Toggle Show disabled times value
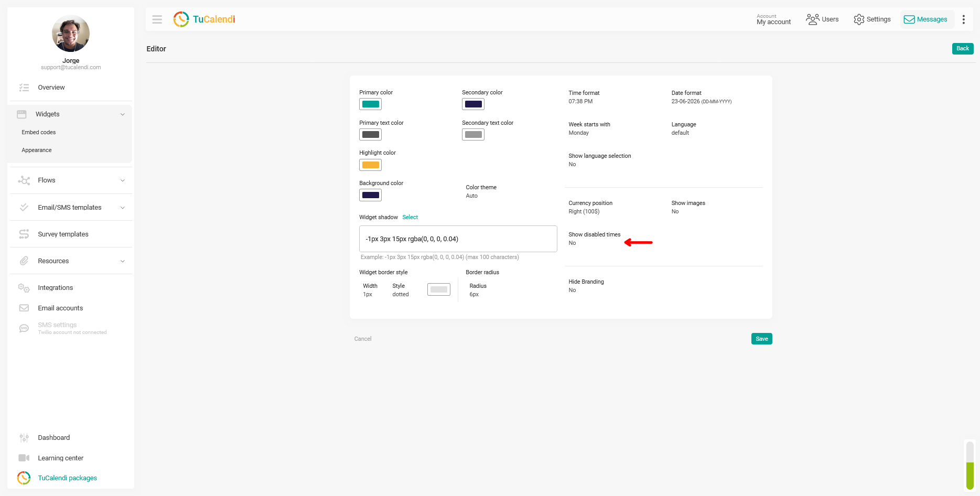This screenshot has height=496, width=980. click(572, 243)
